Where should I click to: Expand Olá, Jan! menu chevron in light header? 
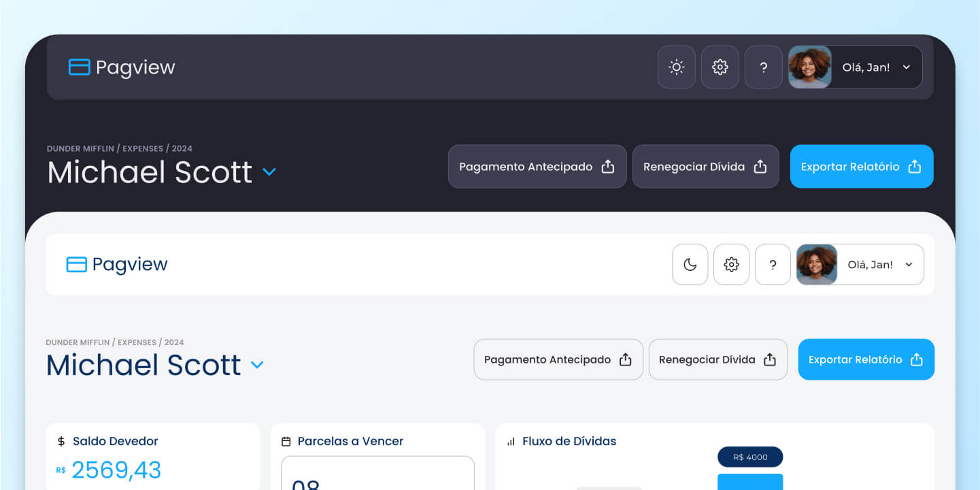(x=909, y=265)
